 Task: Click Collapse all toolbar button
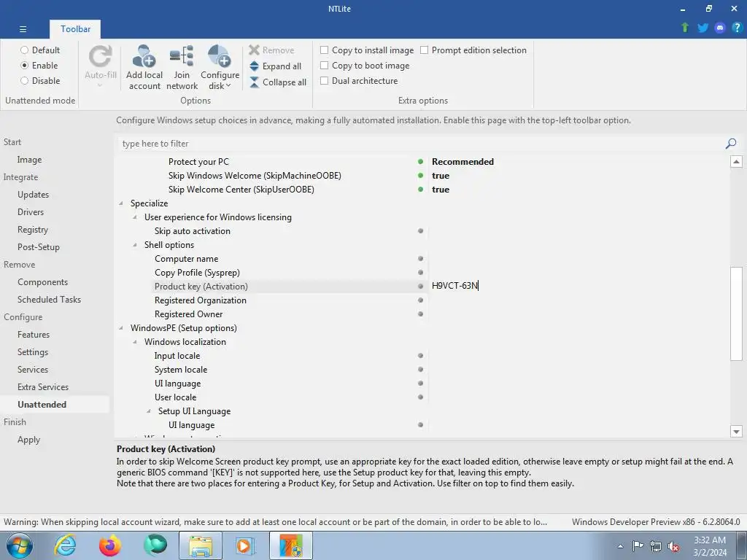click(x=278, y=82)
